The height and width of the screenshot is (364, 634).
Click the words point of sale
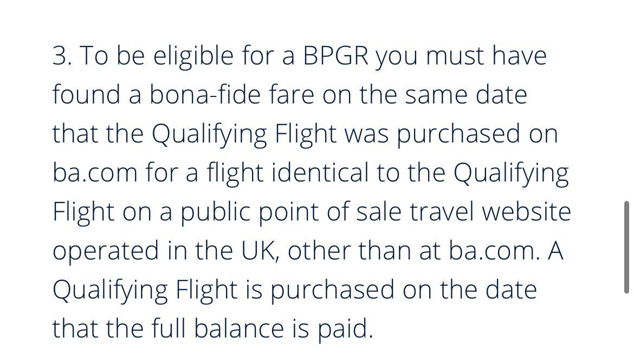tap(328, 212)
